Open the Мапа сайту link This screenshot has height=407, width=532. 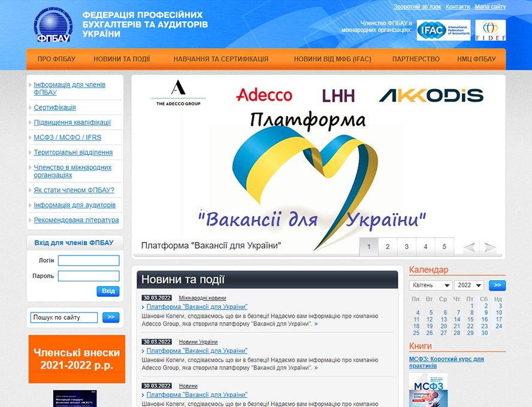pyautogui.click(x=490, y=7)
